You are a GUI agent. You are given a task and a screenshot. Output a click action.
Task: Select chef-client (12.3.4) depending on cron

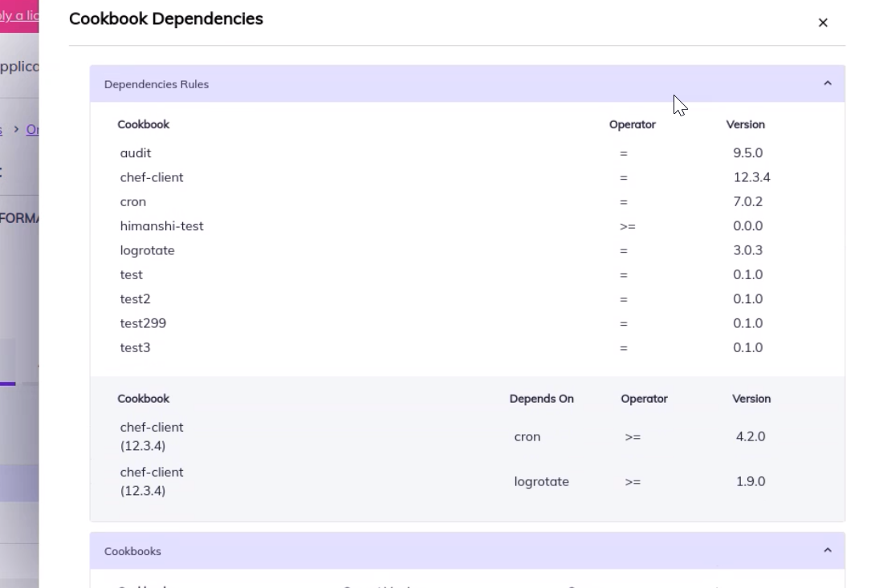152,436
